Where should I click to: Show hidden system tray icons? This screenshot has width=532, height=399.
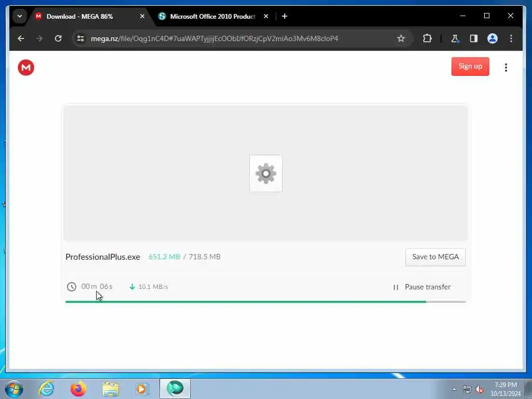(454, 390)
